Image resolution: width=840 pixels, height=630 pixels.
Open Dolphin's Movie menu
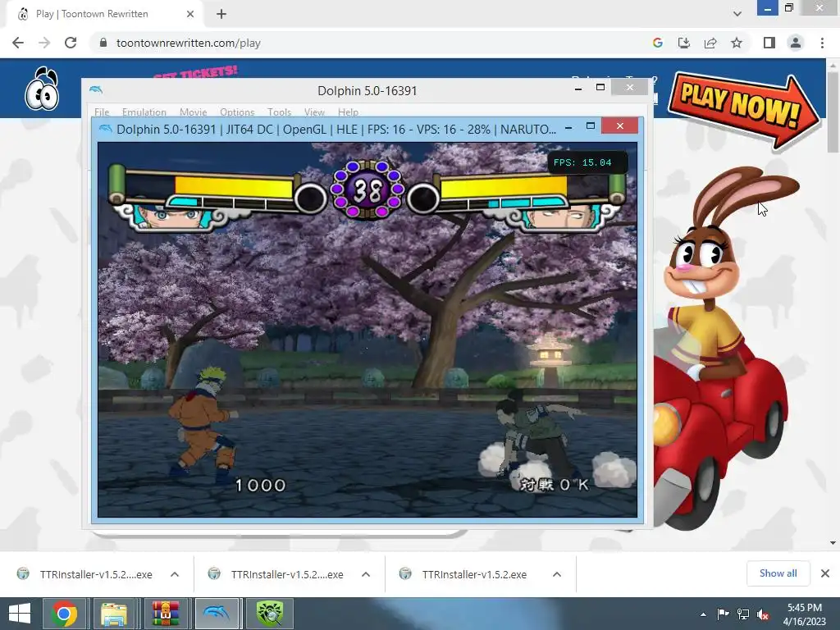click(x=193, y=112)
